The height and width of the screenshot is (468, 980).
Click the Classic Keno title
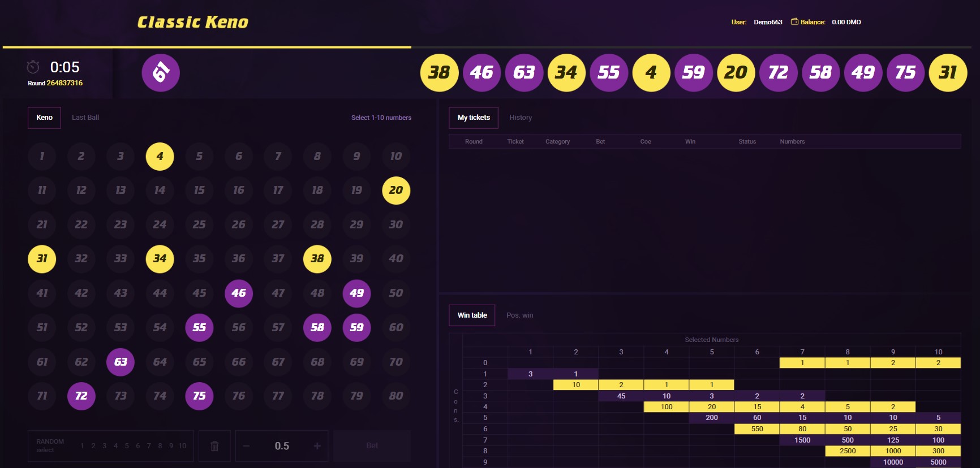pyautogui.click(x=193, y=22)
